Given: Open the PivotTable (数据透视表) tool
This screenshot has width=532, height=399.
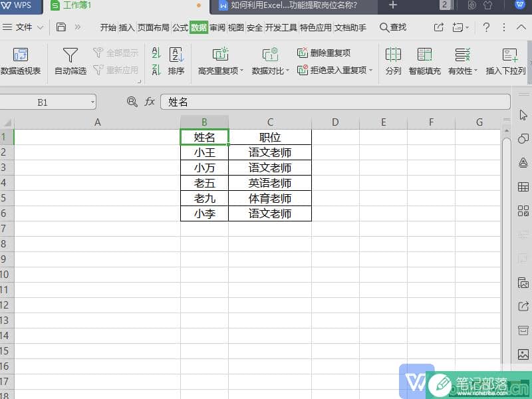Looking at the screenshot, I should (x=21, y=61).
